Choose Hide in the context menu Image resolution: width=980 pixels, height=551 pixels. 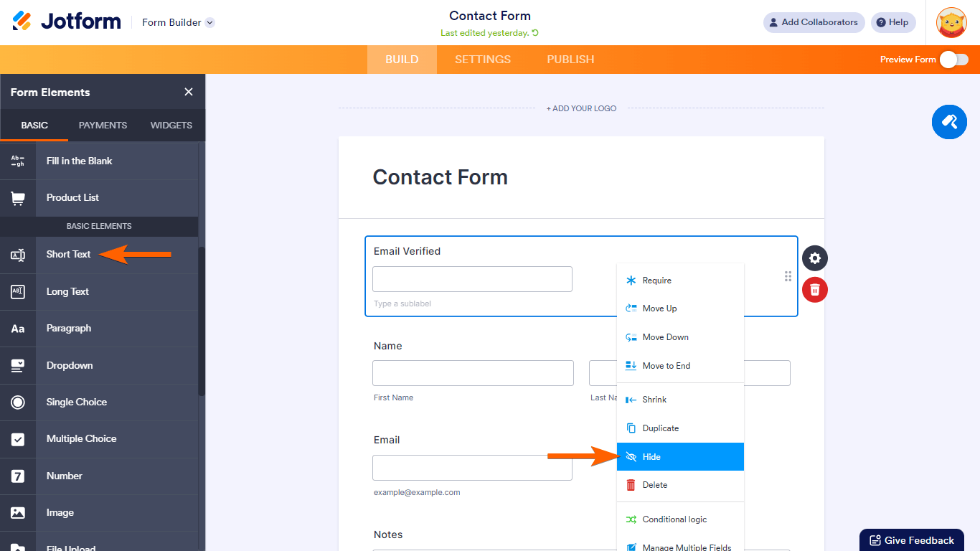679,457
